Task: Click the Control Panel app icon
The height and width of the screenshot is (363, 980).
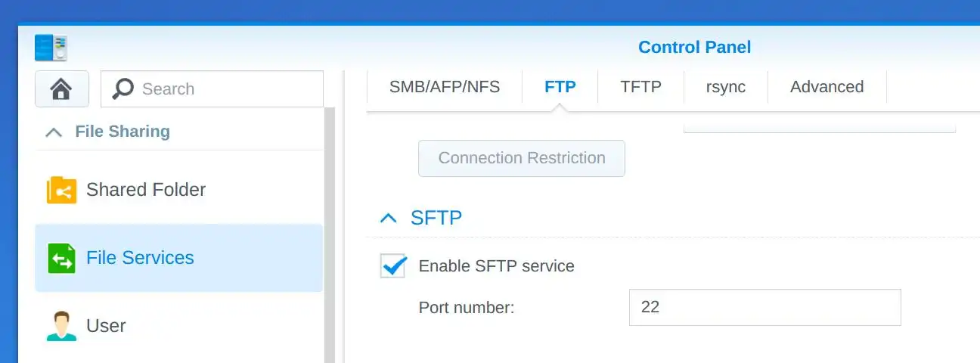Action: tap(51, 48)
